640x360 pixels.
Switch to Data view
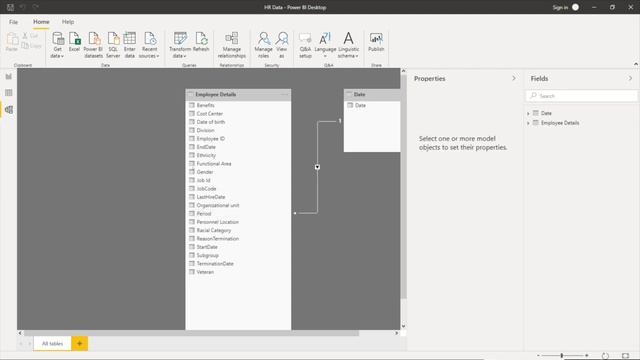pyautogui.click(x=9, y=93)
